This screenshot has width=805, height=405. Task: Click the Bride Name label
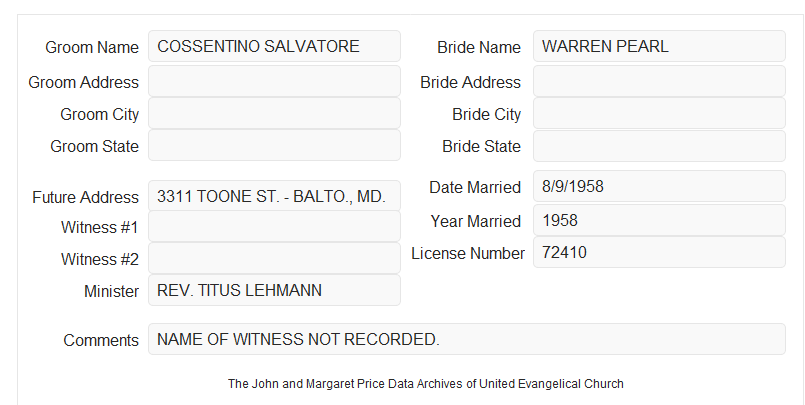(479, 47)
